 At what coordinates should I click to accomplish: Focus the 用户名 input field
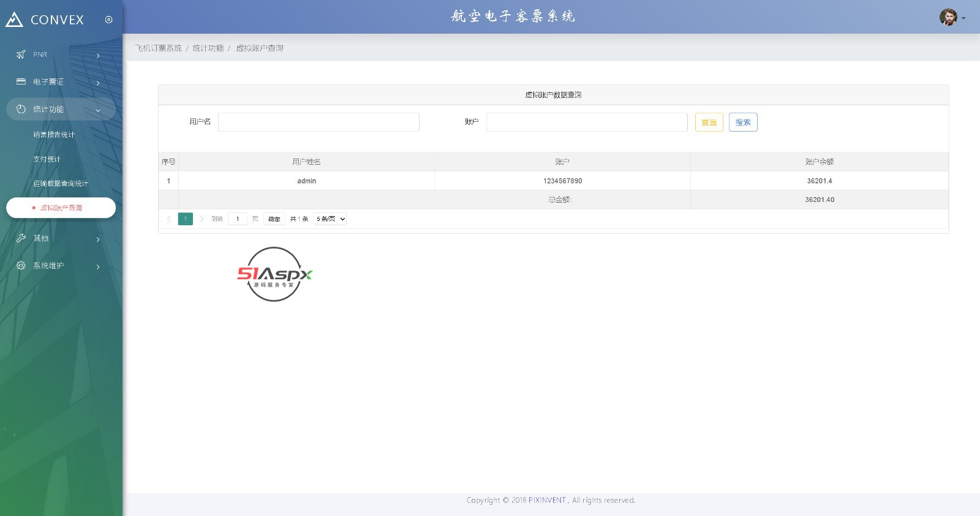pyautogui.click(x=318, y=122)
